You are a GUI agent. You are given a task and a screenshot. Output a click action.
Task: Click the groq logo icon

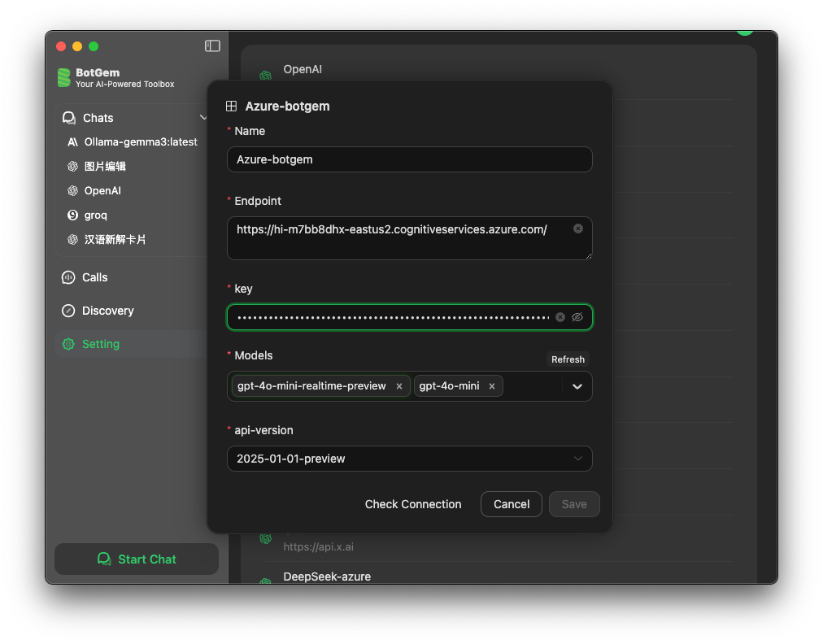(73, 215)
